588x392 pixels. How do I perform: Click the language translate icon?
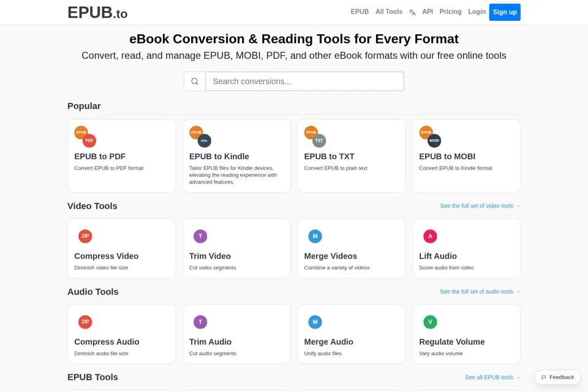point(412,12)
